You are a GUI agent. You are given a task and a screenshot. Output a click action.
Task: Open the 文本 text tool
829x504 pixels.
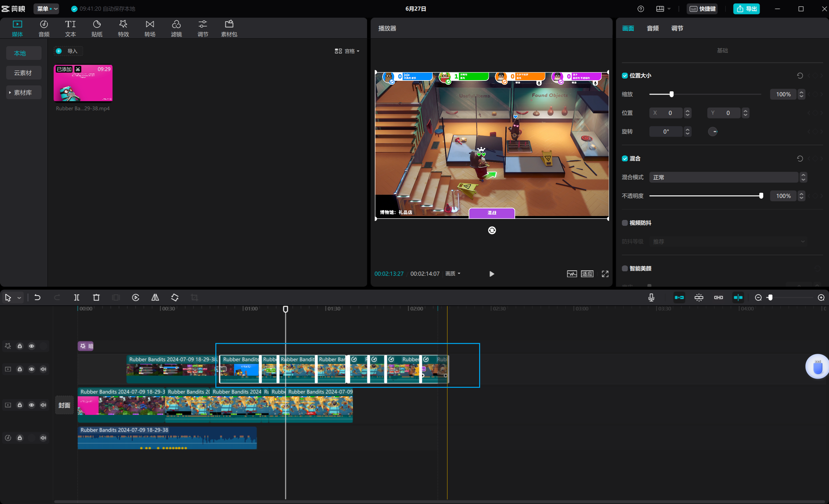click(70, 28)
